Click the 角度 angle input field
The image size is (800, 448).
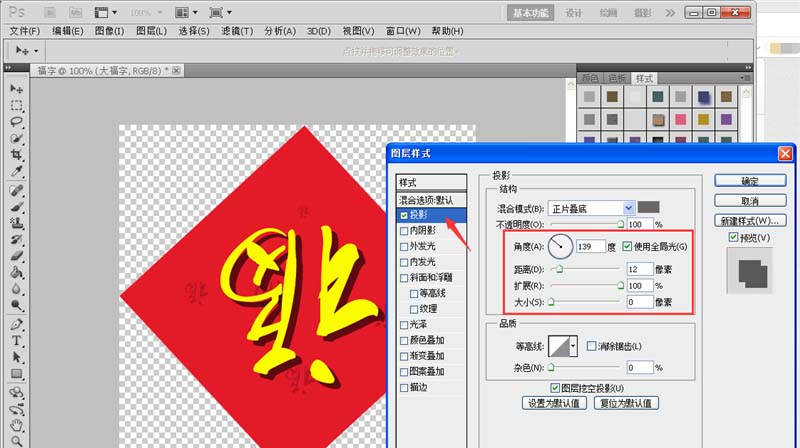590,246
